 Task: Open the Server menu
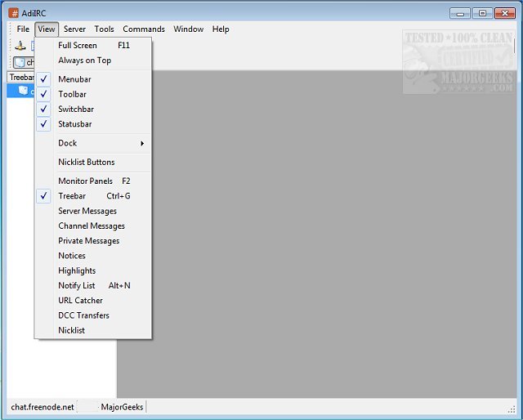(74, 29)
